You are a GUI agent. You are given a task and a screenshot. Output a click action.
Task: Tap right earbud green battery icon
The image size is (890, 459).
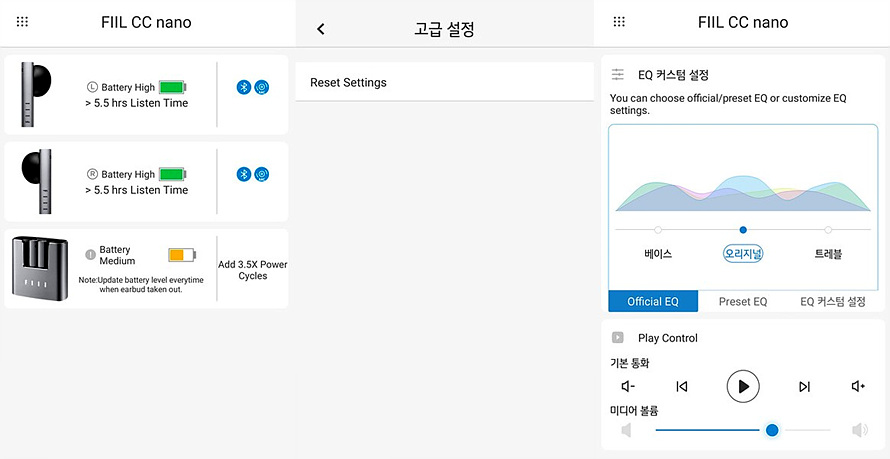(x=173, y=174)
